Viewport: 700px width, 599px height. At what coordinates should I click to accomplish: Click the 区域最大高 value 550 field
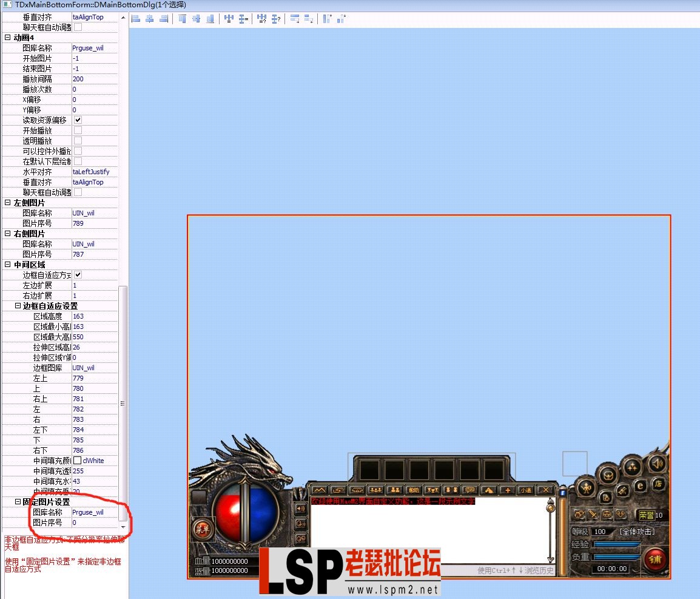(x=95, y=337)
